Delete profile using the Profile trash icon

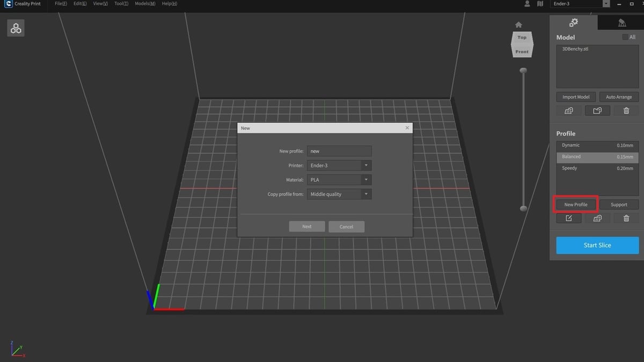[x=626, y=218]
